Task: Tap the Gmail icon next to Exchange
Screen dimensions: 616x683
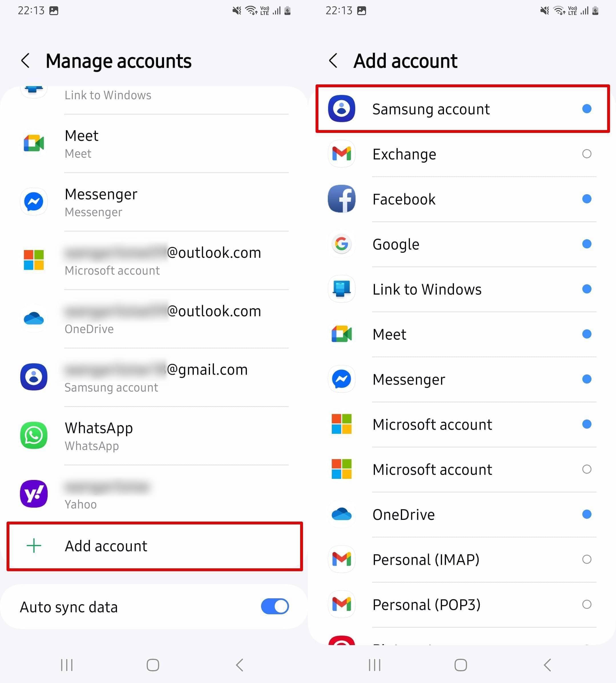Action: point(342,154)
